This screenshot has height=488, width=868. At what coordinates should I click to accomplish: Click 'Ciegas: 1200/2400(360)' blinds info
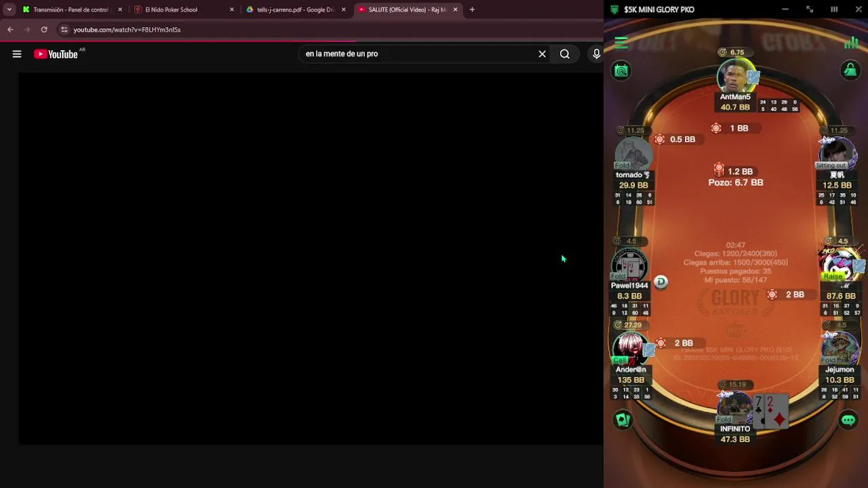[x=736, y=253]
